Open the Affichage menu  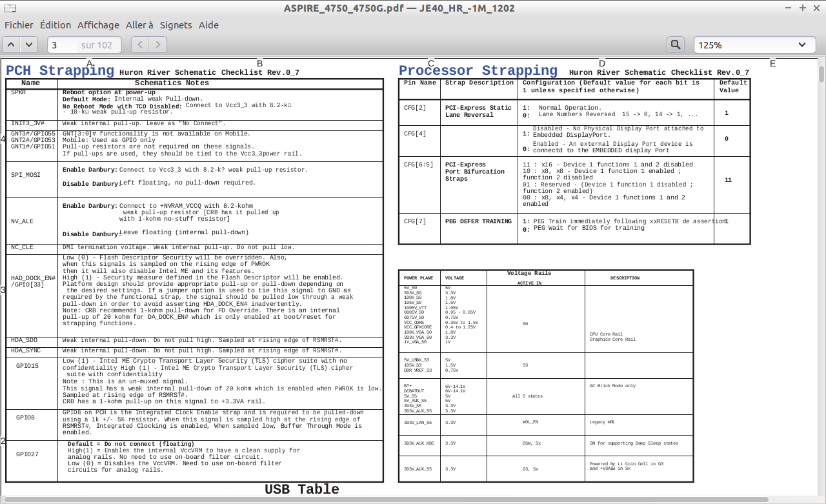(98, 25)
